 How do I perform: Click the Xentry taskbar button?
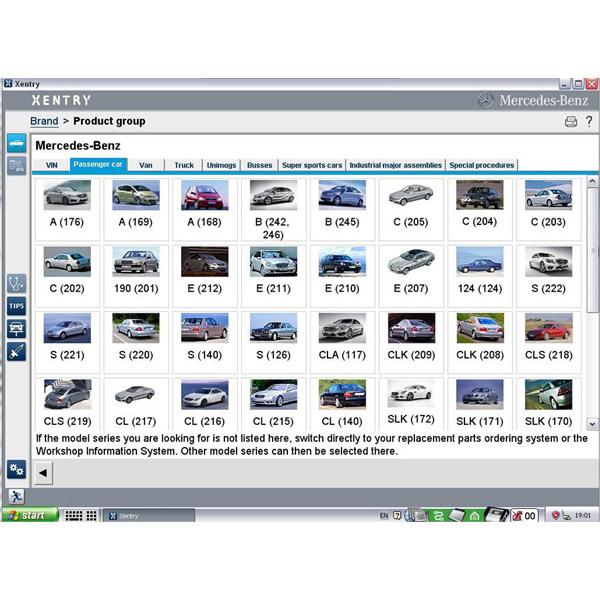tap(148, 515)
